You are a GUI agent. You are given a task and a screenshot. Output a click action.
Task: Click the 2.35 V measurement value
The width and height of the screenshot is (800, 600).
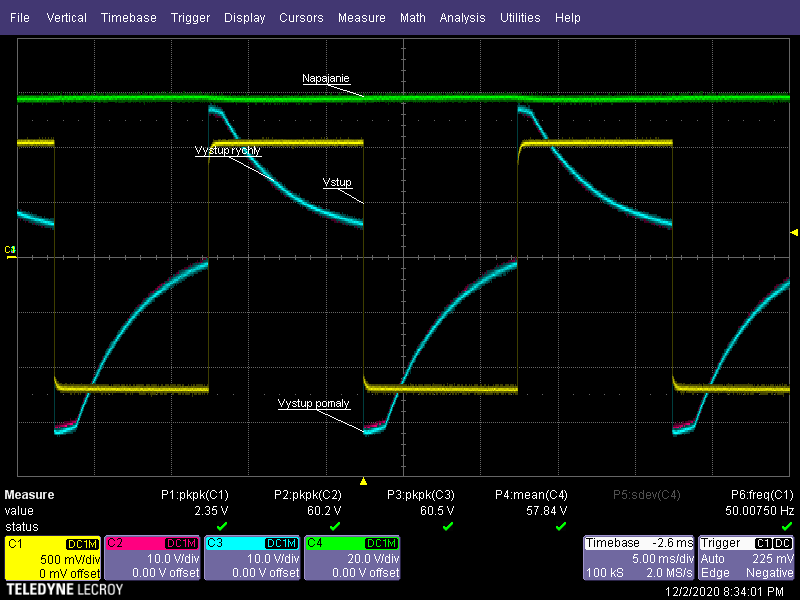tap(211, 511)
